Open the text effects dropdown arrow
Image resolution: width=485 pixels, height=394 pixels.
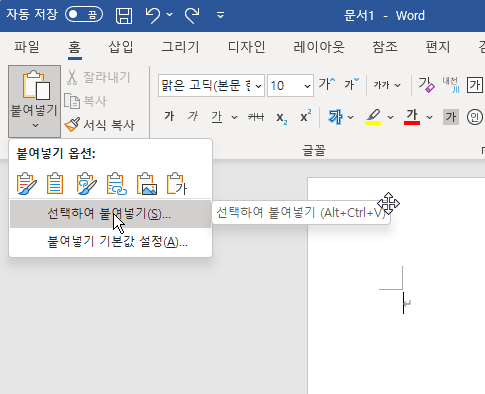tap(350, 117)
